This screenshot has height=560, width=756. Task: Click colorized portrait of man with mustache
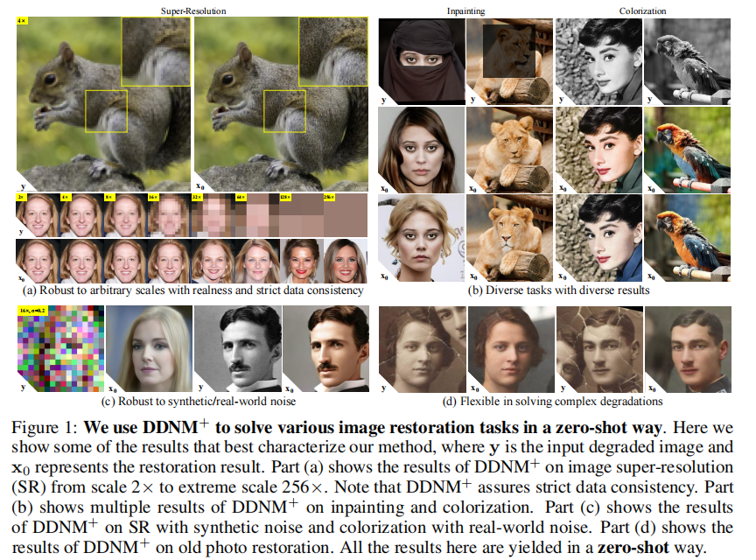[x=325, y=349]
